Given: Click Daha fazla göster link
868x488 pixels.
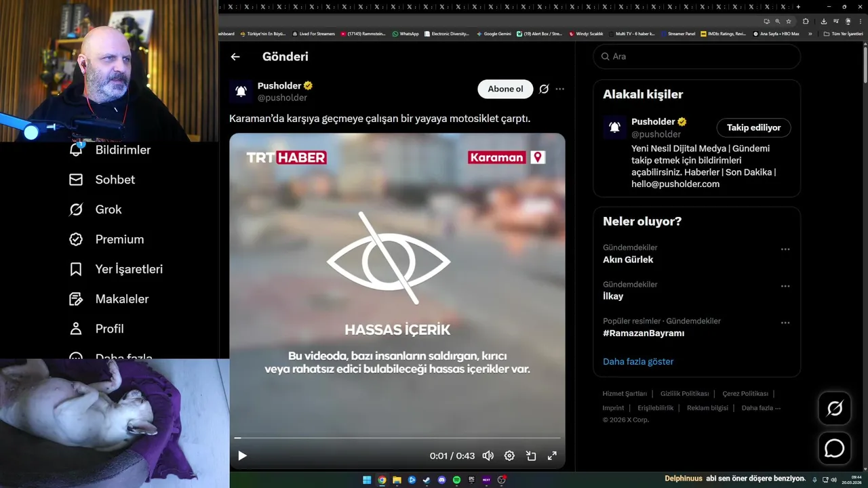Looking at the screenshot, I should click(x=638, y=361).
